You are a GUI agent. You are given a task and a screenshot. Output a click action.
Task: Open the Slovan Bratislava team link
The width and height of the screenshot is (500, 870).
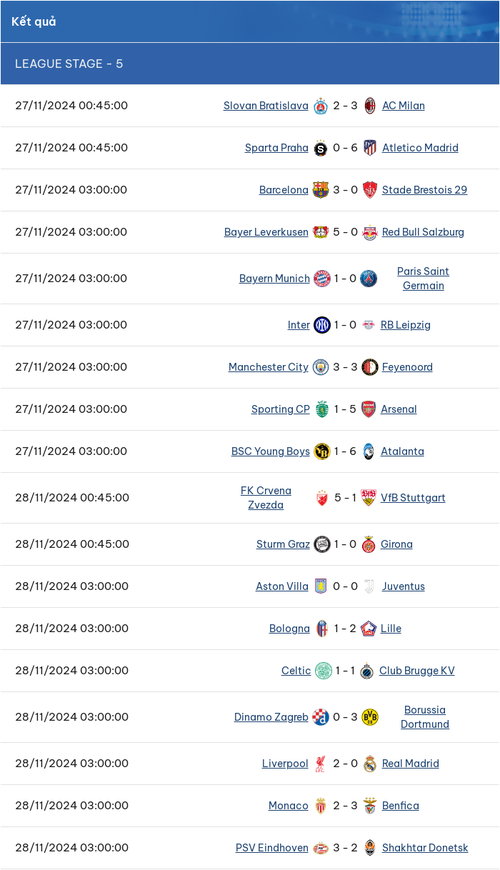click(x=266, y=105)
